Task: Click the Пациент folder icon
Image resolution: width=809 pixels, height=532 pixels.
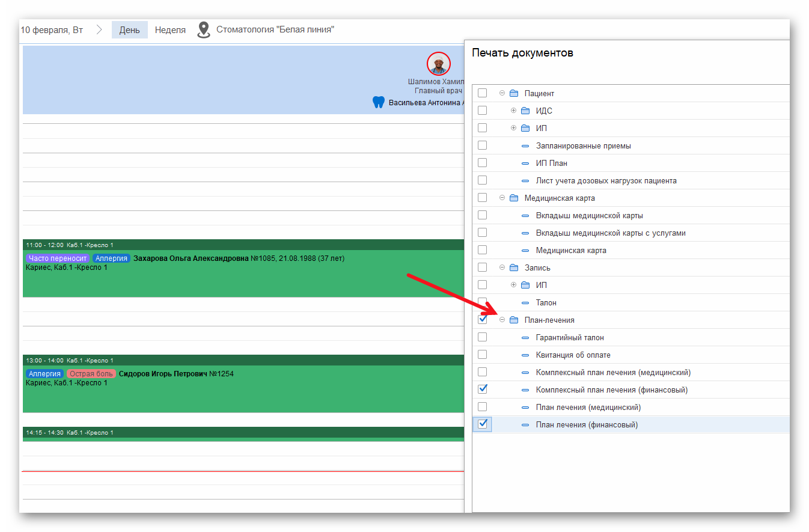Action: [x=514, y=93]
